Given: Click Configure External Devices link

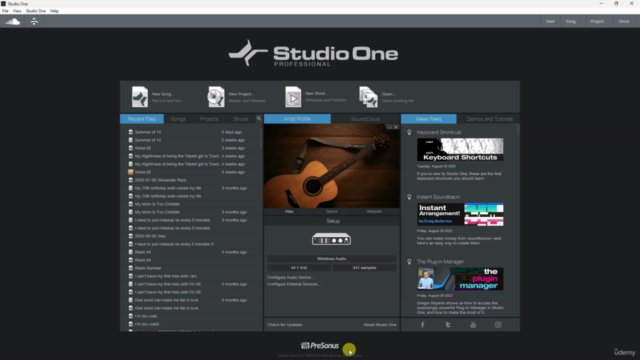Looking at the screenshot, I should pos(294,284).
